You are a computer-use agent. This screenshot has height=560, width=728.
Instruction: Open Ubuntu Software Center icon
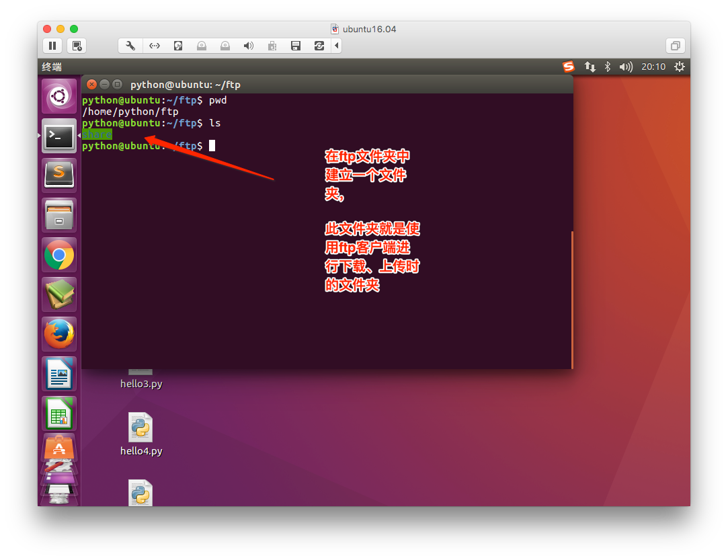(x=59, y=447)
